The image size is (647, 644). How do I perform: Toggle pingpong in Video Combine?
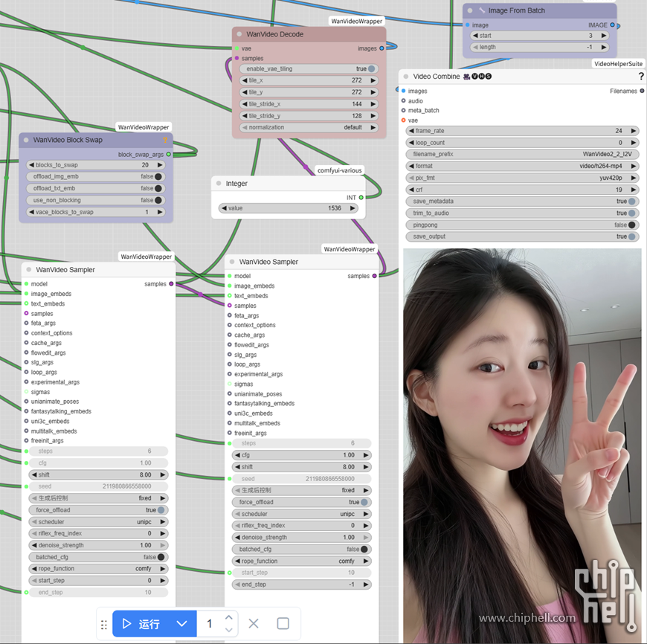522,225
